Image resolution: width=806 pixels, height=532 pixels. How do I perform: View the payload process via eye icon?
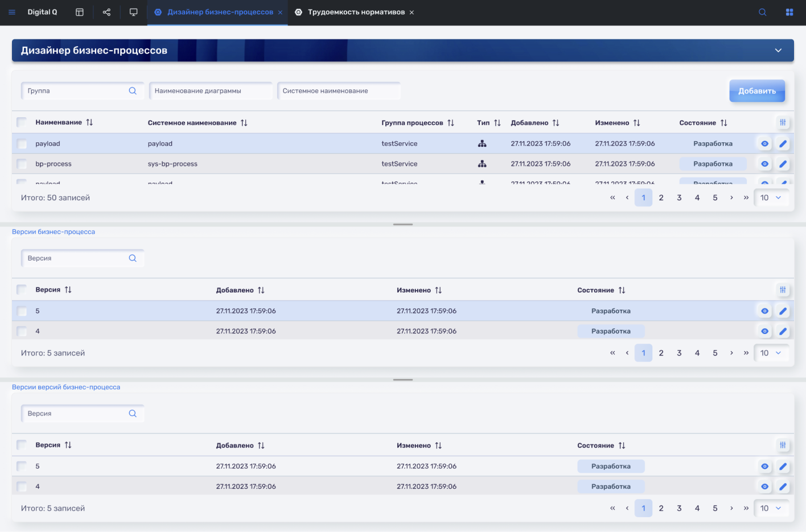click(x=764, y=144)
